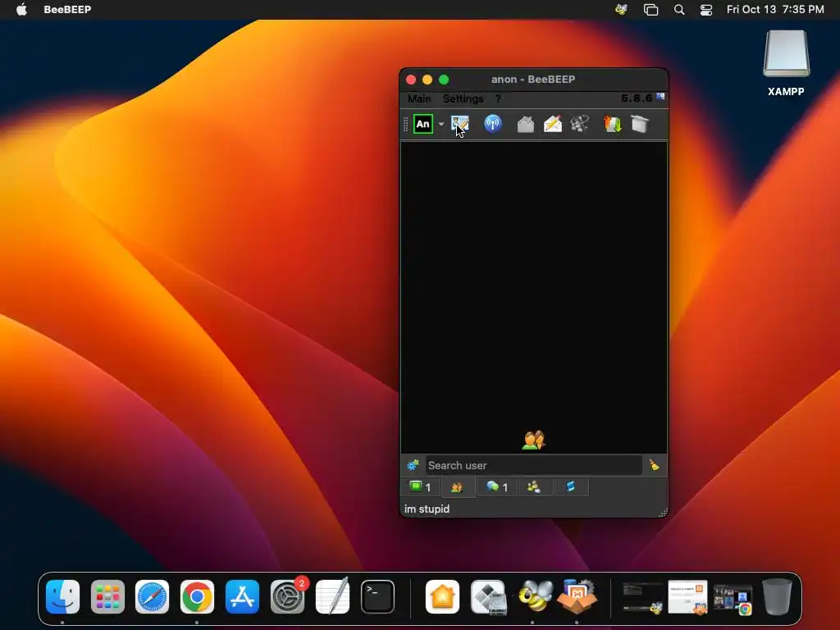Open the file transfer arrows icon
This screenshot has height=630, width=840.
click(x=612, y=125)
